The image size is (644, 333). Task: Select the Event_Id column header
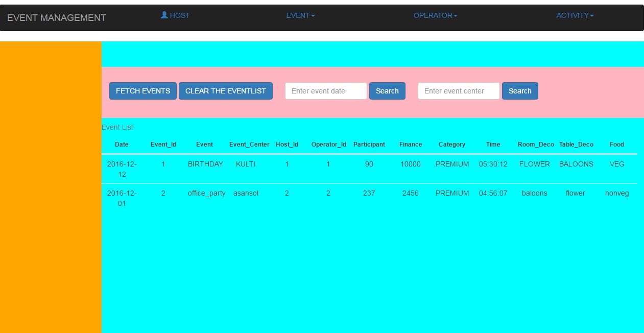(x=163, y=145)
